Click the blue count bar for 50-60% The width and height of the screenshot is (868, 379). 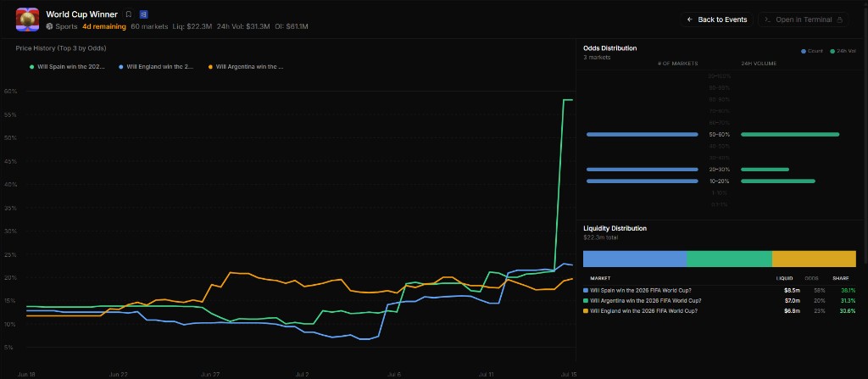point(643,134)
